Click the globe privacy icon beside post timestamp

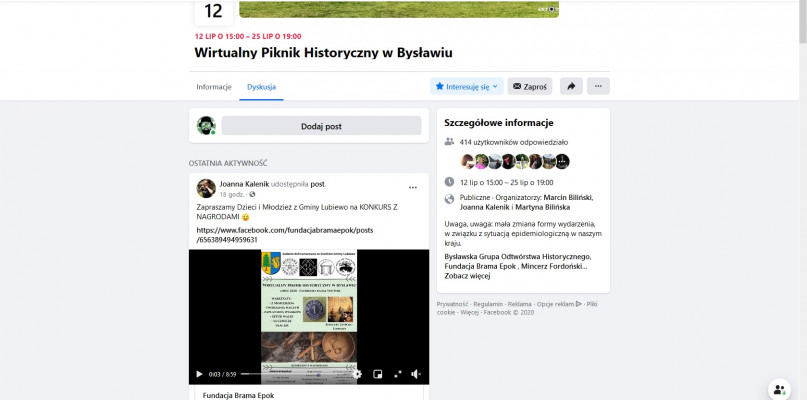point(252,195)
